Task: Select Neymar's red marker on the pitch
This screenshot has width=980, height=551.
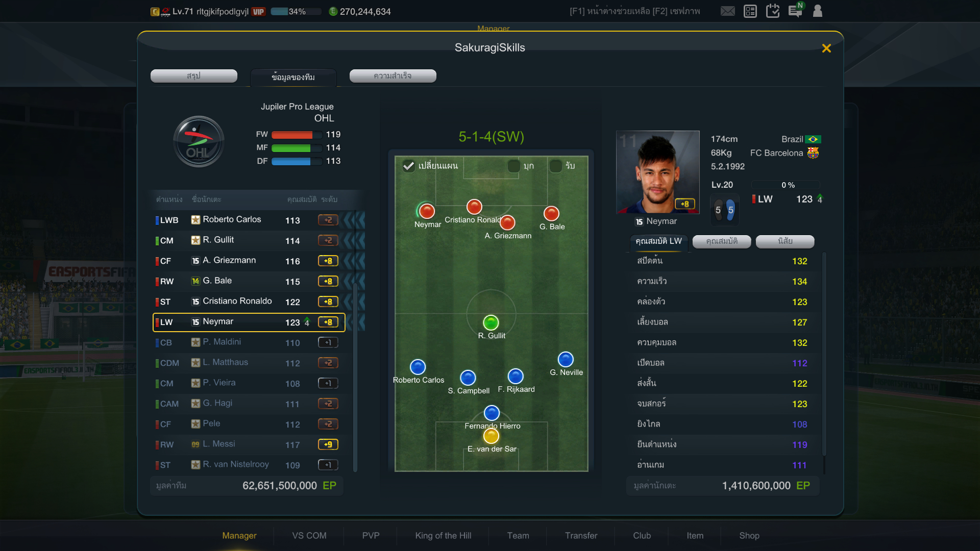Action: [x=427, y=211]
